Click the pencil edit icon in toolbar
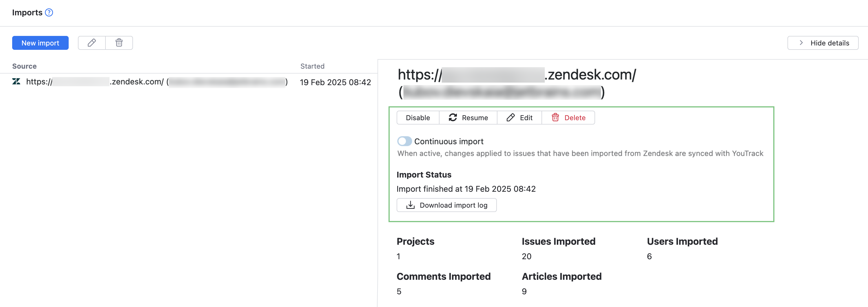Viewport: 868px width, 307px height. 92,43
